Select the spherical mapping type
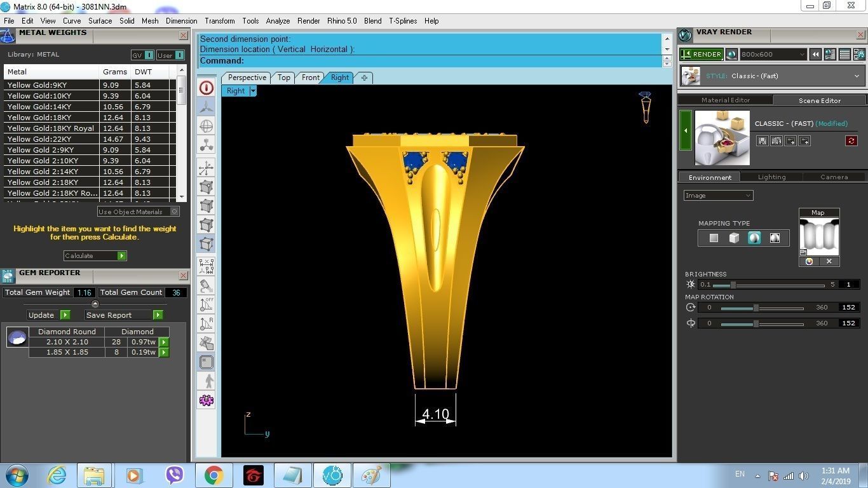868x488 pixels. (x=754, y=238)
